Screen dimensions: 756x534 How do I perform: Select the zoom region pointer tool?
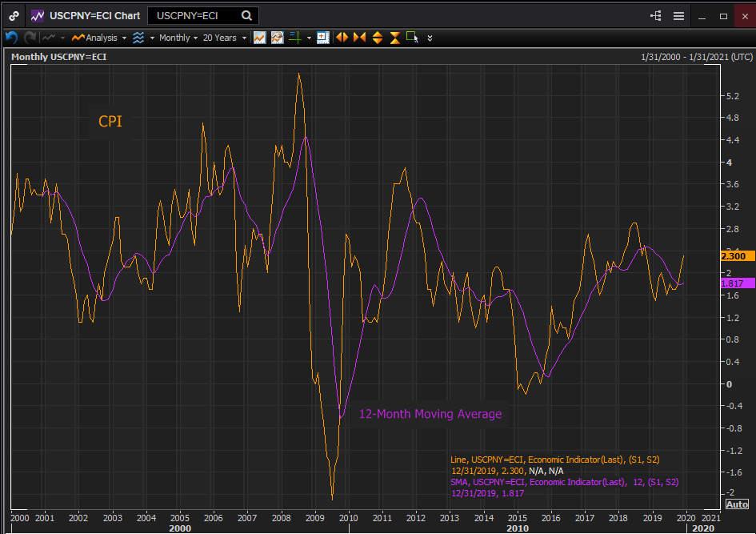click(x=412, y=37)
